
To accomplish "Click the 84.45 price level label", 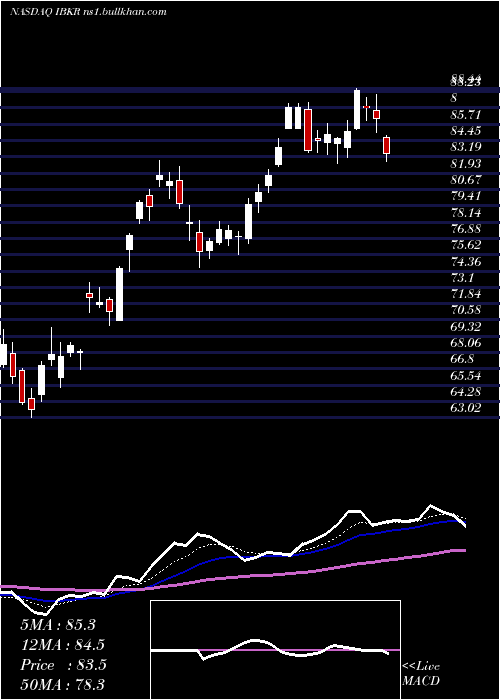I will click(466, 131).
